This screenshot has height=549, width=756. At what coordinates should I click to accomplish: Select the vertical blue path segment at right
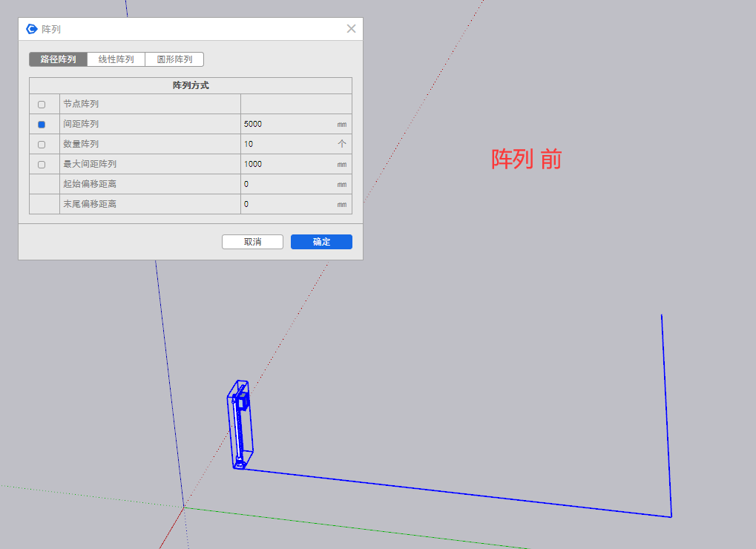666,415
